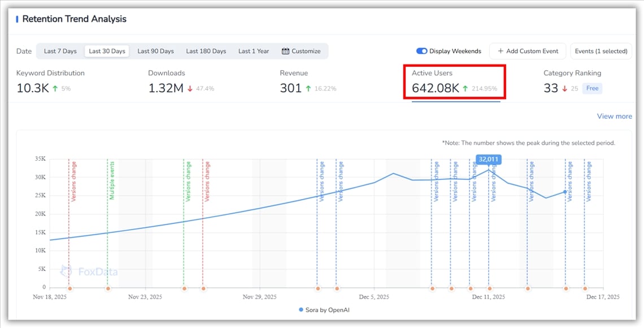This screenshot has width=644, height=328.
Task: Click the Add Custom Event button
Action: click(527, 51)
